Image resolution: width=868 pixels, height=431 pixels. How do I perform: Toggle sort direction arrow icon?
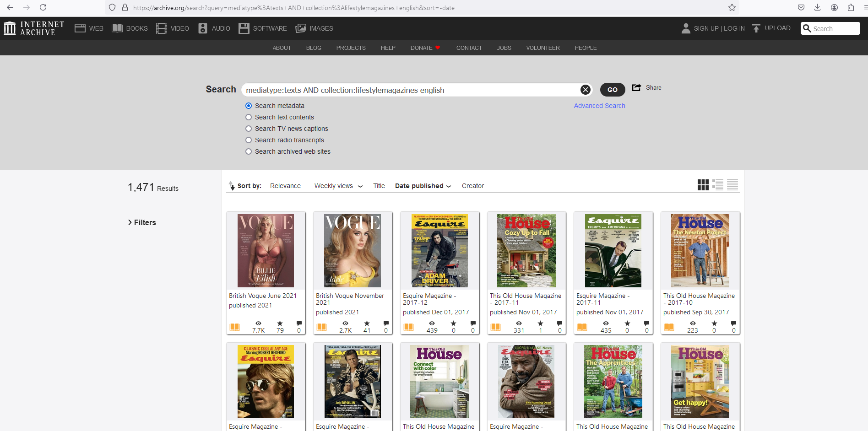point(232,185)
